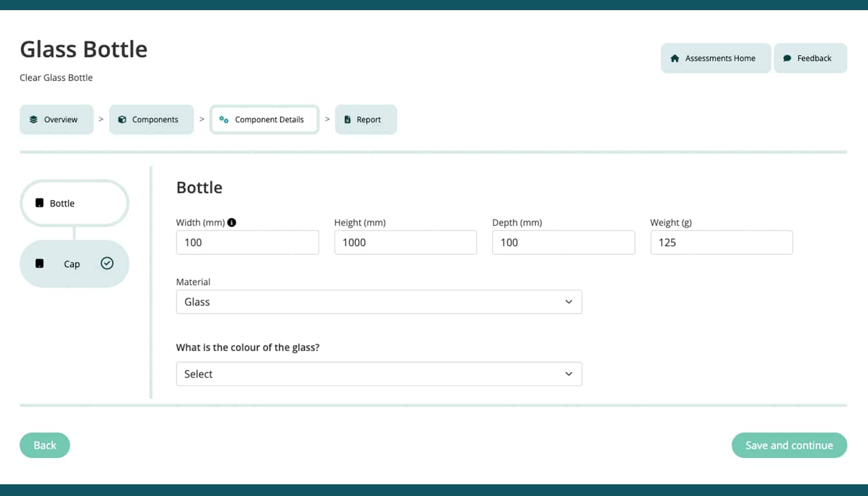868x496 pixels.
Task: Open the glass colour Select dropdown
Action: (378, 374)
